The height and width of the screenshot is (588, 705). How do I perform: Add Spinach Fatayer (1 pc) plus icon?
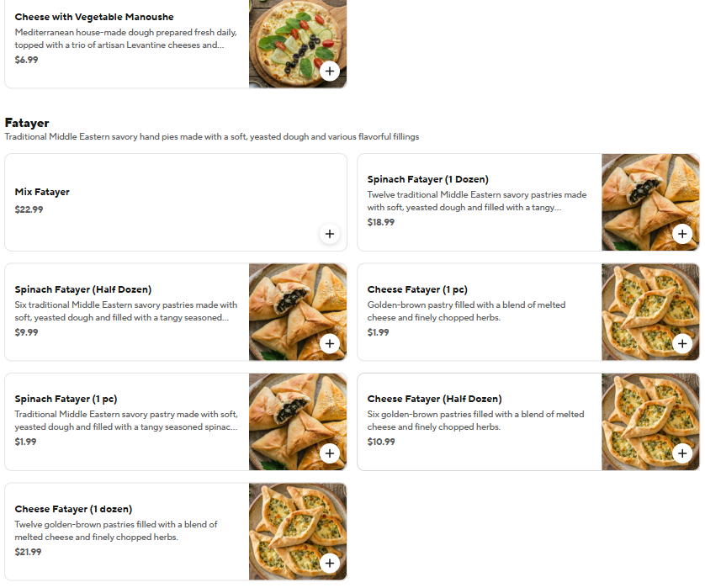tap(330, 453)
